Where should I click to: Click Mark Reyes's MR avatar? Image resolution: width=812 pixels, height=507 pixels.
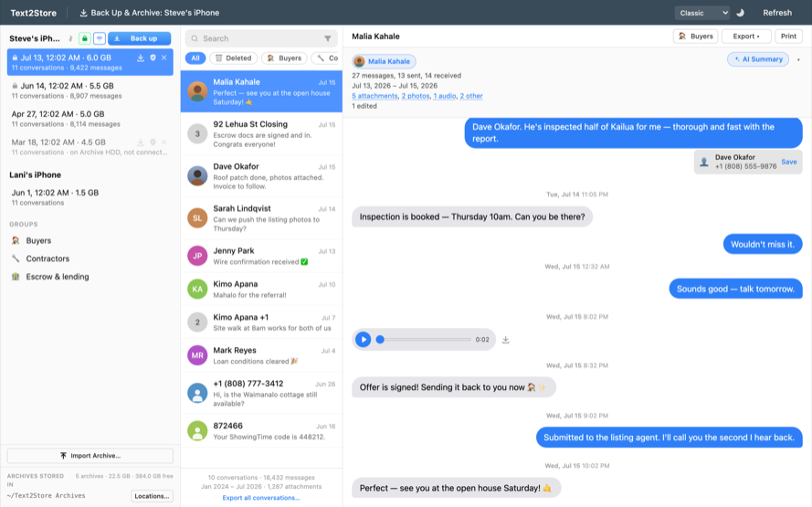[x=197, y=355]
